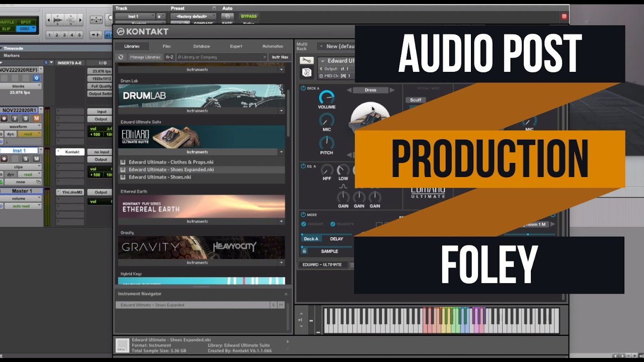
Task: Switch to the Database tab
Action: tap(202, 46)
